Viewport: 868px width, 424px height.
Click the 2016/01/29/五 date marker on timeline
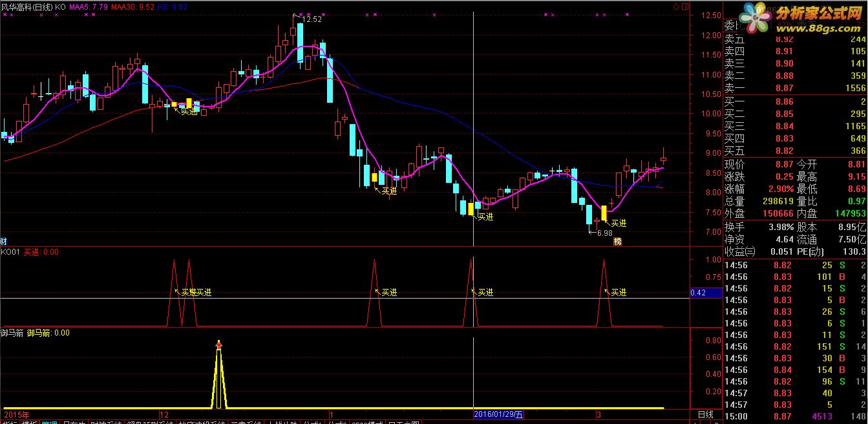499,414
